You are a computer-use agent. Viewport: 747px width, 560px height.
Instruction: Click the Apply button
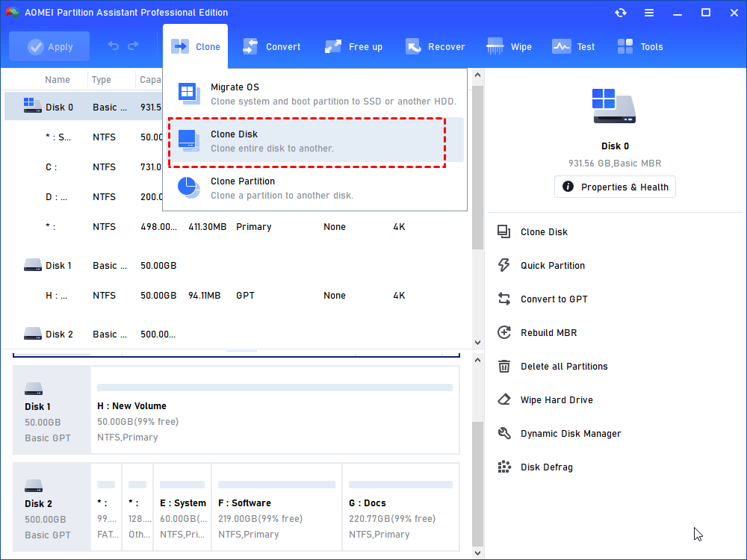click(49, 46)
